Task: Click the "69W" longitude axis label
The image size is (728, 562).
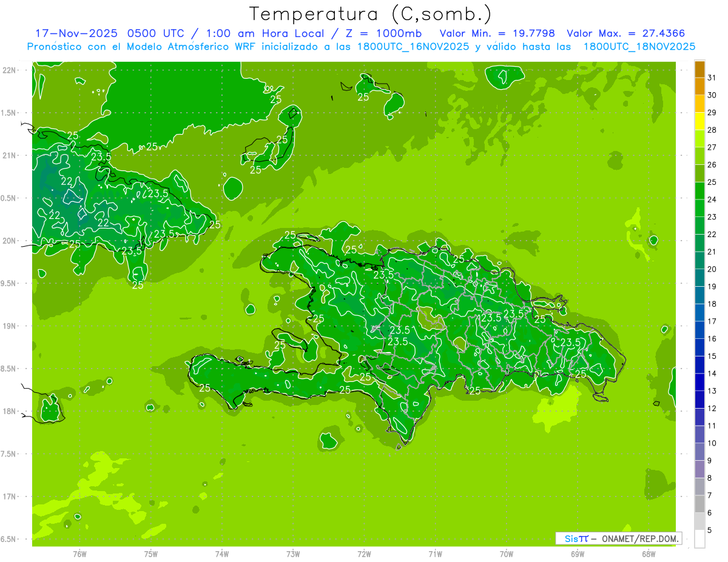Action: [x=578, y=554]
